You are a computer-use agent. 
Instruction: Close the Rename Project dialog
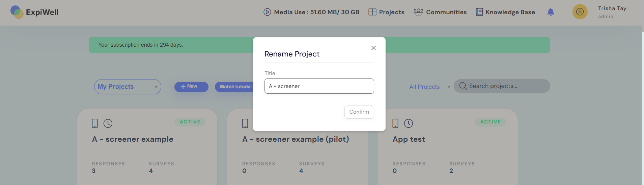[373, 48]
